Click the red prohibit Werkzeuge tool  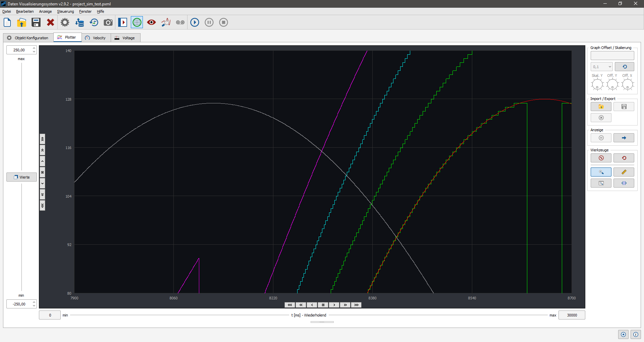click(601, 158)
